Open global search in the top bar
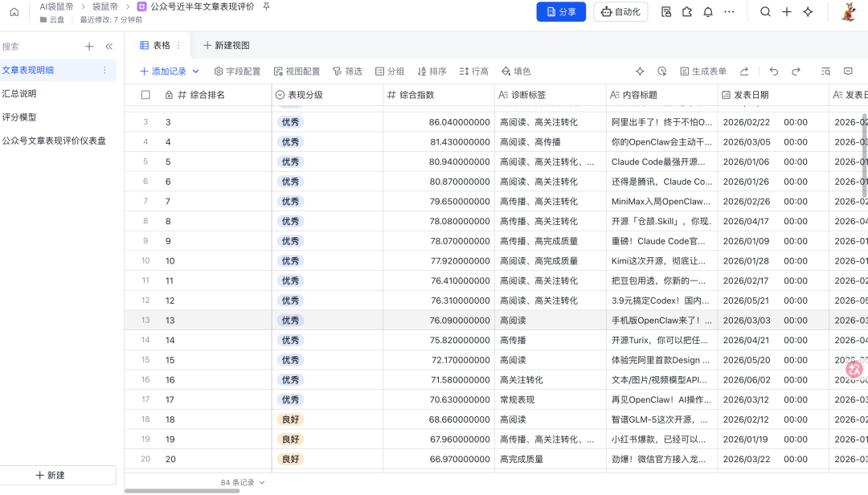 tap(765, 11)
